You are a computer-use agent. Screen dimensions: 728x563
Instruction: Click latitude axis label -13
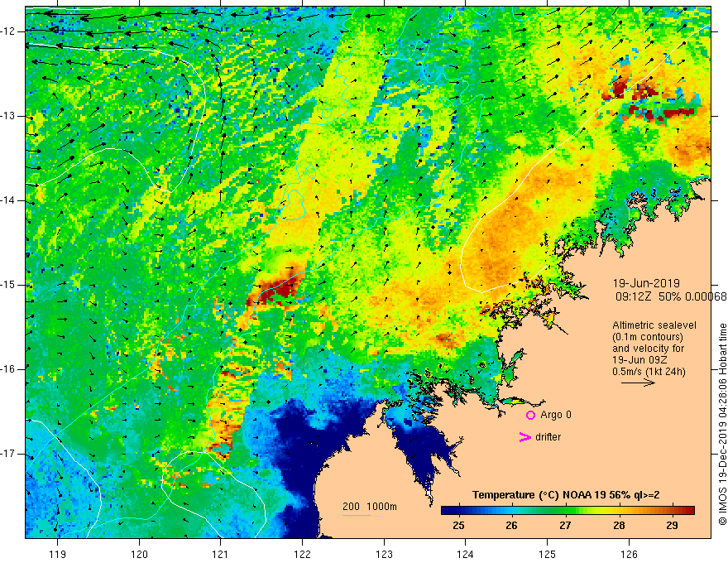[8, 116]
